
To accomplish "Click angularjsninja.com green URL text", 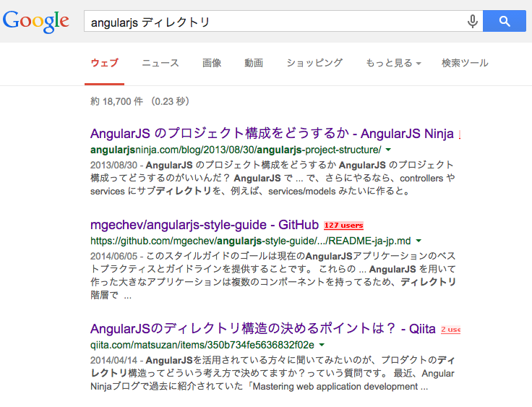I will tap(236, 150).
